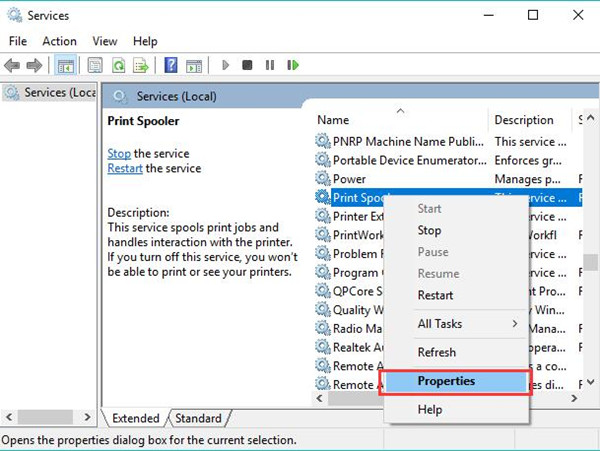Expand the All Tasks submenu arrow

(x=515, y=324)
